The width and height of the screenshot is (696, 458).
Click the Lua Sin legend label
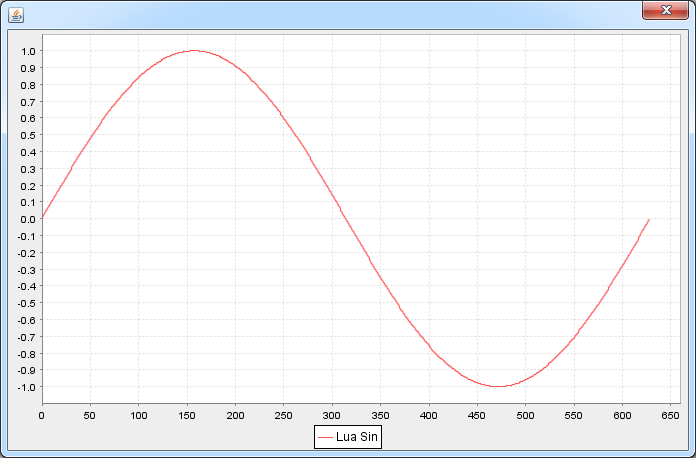pyautogui.click(x=356, y=437)
